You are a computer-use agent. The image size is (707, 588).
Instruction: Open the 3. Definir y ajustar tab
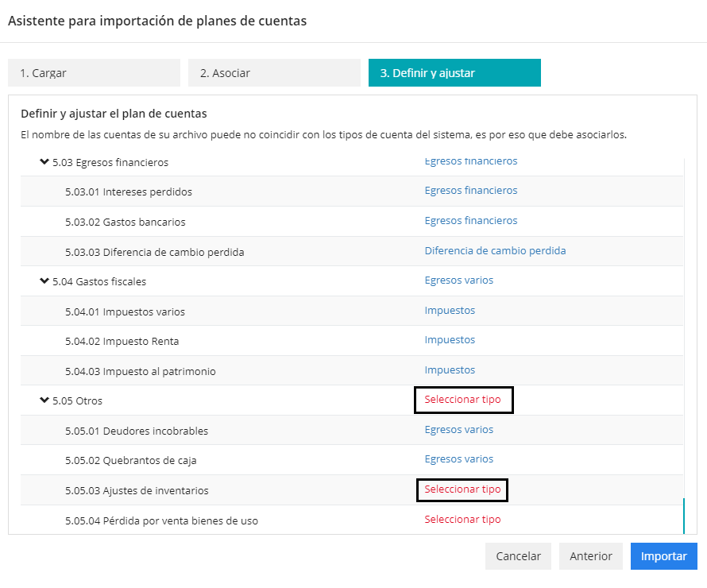tap(454, 73)
